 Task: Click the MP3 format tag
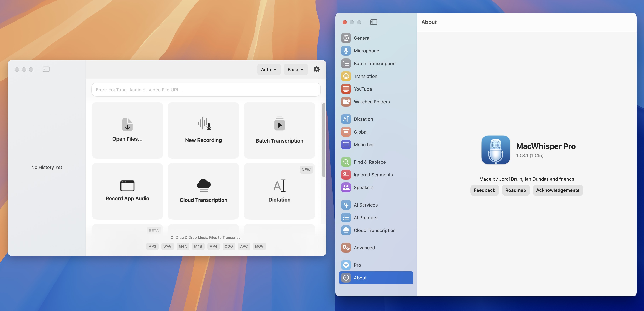click(x=152, y=246)
